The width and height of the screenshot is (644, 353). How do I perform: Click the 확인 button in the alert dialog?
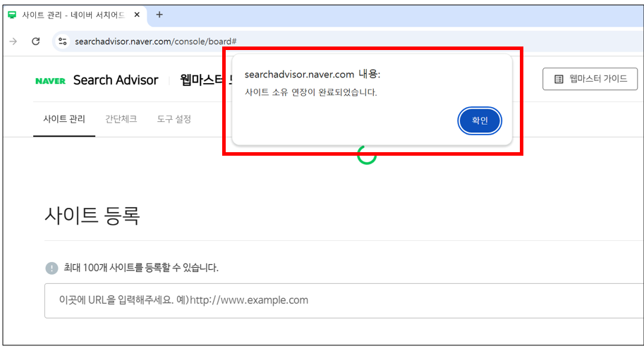tap(480, 120)
